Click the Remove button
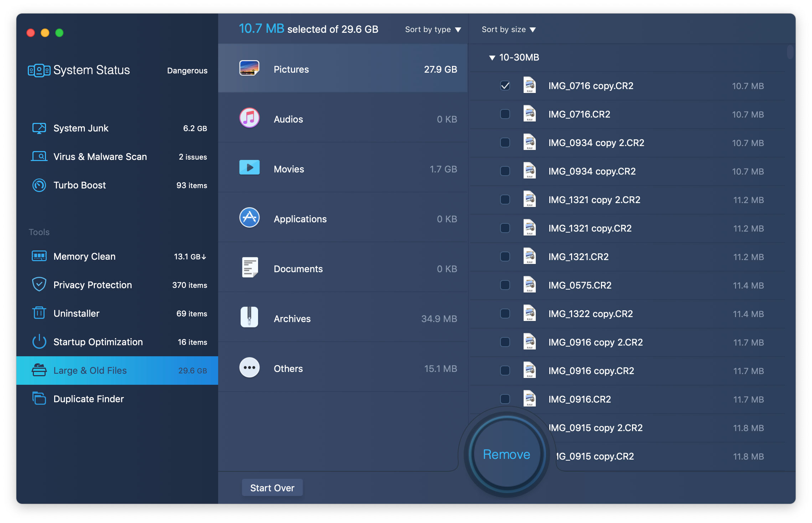812x523 pixels. [x=507, y=454]
